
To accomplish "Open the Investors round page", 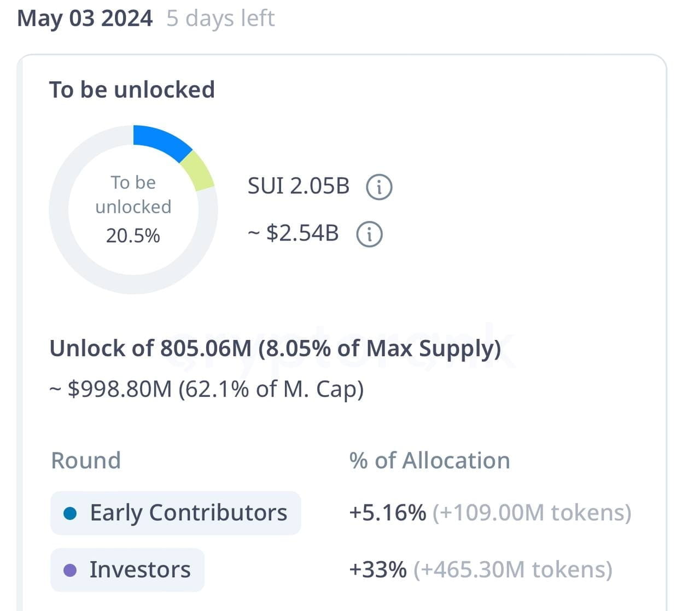I will click(x=140, y=569).
